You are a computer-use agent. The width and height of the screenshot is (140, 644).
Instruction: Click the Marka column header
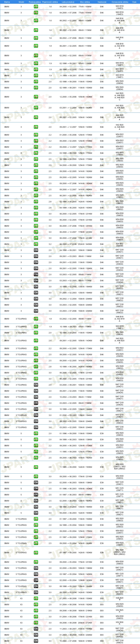[x=7, y=2]
